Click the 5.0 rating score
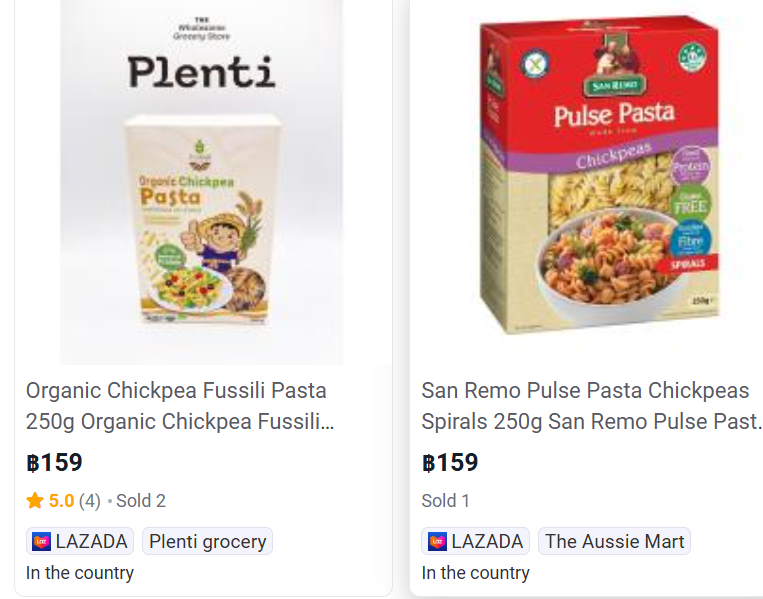763x599 pixels. (61, 501)
